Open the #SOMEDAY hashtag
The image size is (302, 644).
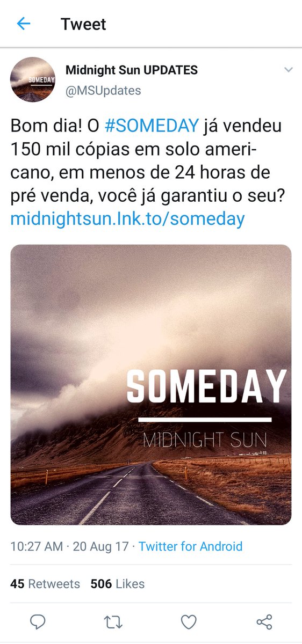(x=152, y=126)
